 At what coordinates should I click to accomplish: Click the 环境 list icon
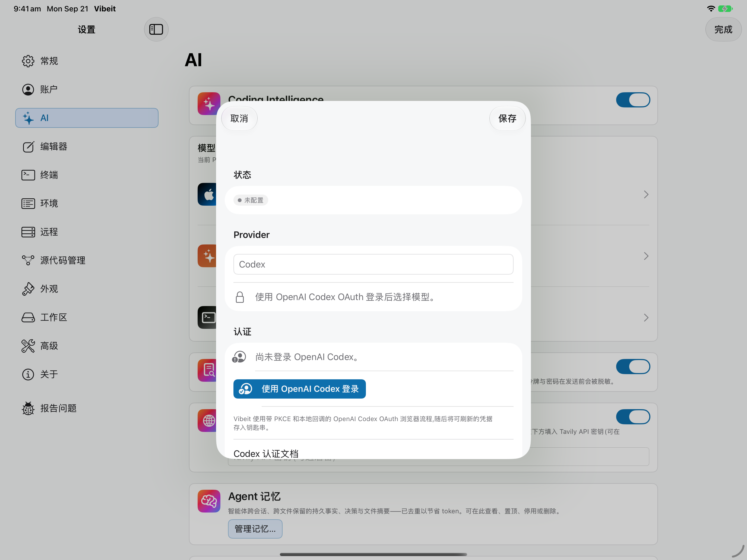click(x=28, y=203)
